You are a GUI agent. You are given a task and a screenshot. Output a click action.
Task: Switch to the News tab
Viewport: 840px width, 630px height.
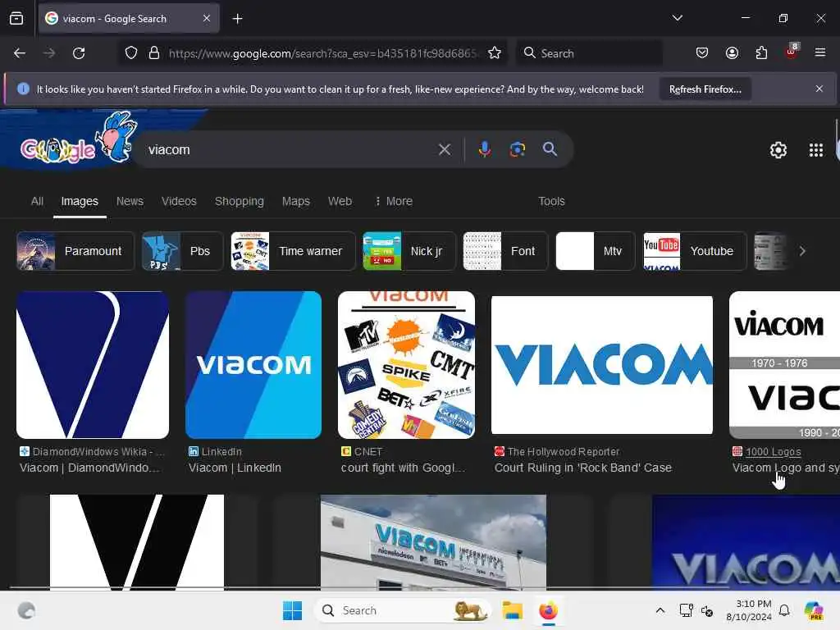pyautogui.click(x=130, y=202)
